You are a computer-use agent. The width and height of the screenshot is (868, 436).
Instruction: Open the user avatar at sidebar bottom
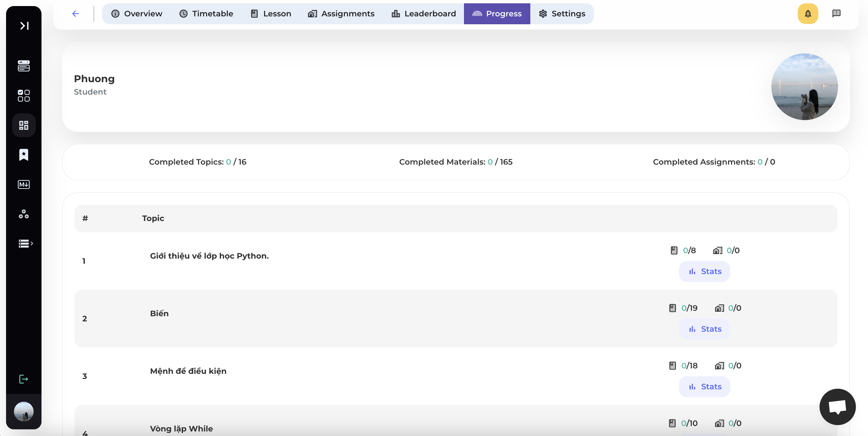click(24, 411)
